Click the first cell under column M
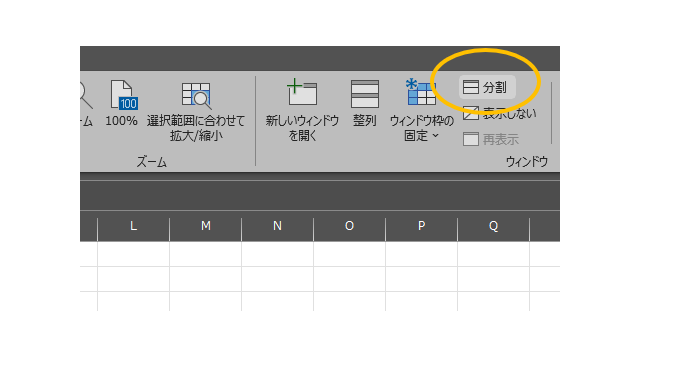Image resolution: width=676 pixels, height=375 pixels. point(206,254)
